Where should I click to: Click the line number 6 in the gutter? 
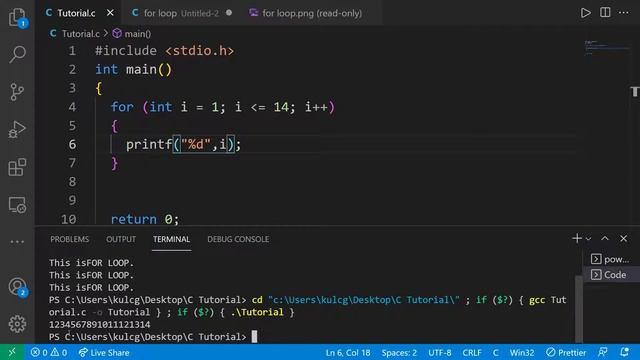coord(72,144)
